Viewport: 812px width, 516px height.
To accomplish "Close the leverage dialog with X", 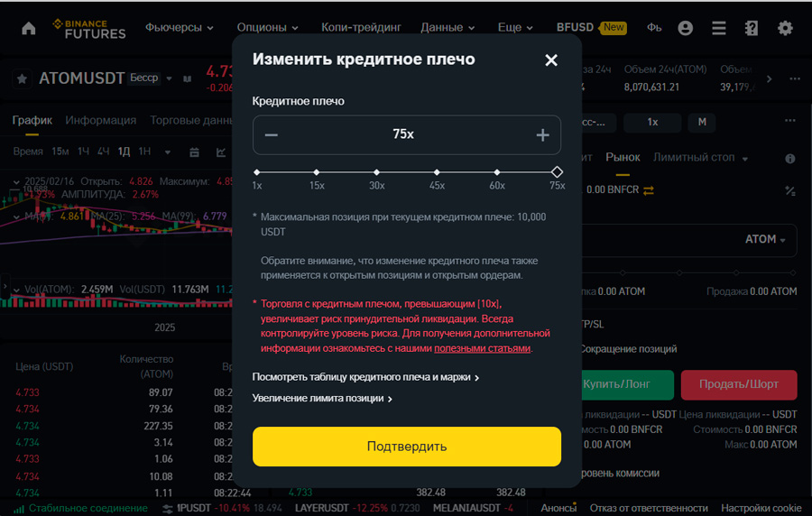I will [551, 60].
